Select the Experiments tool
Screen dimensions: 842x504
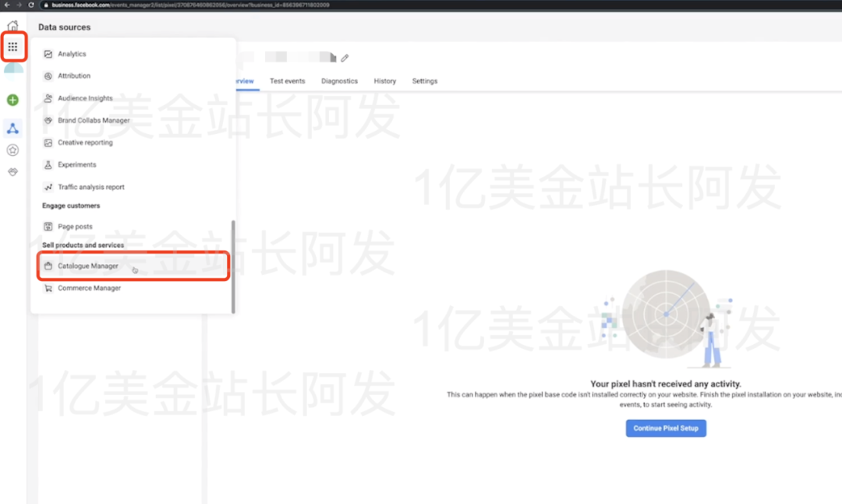(x=76, y=164)
